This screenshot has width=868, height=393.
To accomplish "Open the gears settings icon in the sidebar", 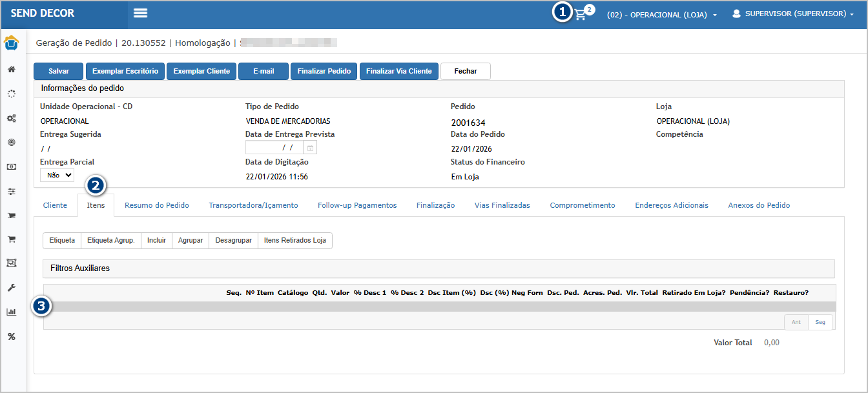I will tap(12, 119).
